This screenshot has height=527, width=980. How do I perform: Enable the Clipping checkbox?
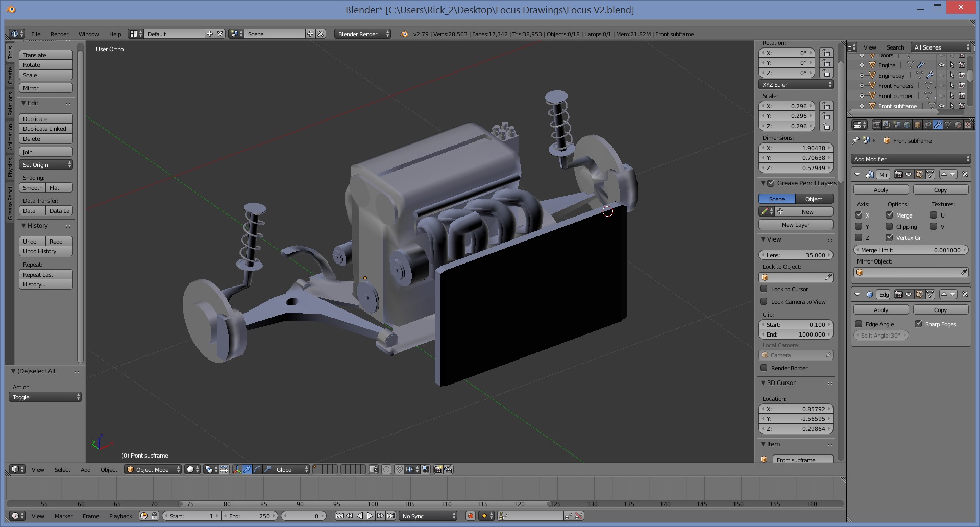tap(889, 226)
